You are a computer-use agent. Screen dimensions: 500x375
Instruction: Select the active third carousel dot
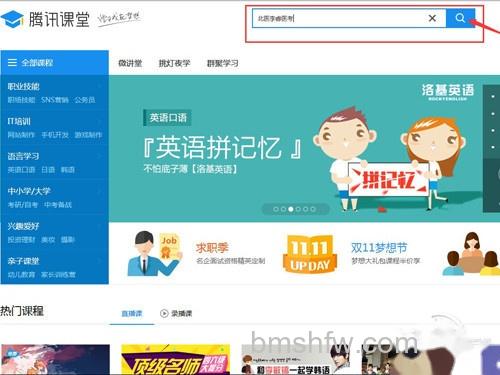point(291,209)
